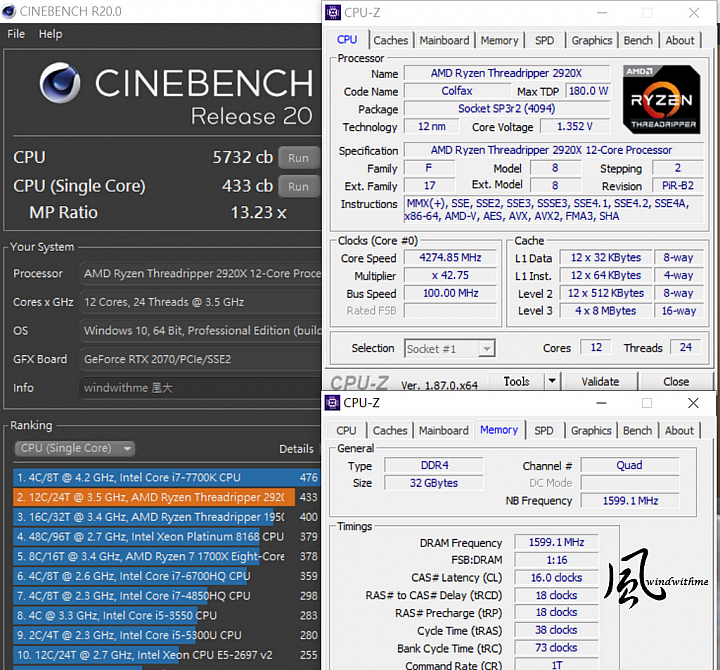Open About tab in lower CPU-Z
720x670 pixels.
tap(679, 431)
